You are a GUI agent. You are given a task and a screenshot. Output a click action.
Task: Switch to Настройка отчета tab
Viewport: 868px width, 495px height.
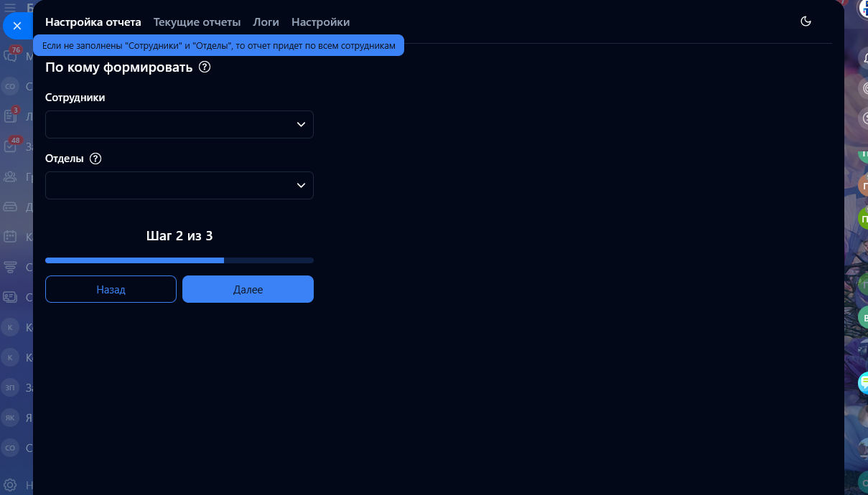point(93,22)
